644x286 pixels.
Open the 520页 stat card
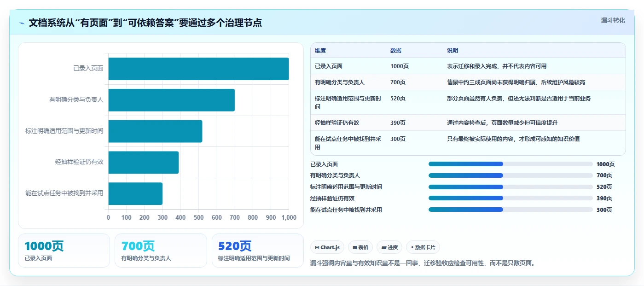[258, 251]
